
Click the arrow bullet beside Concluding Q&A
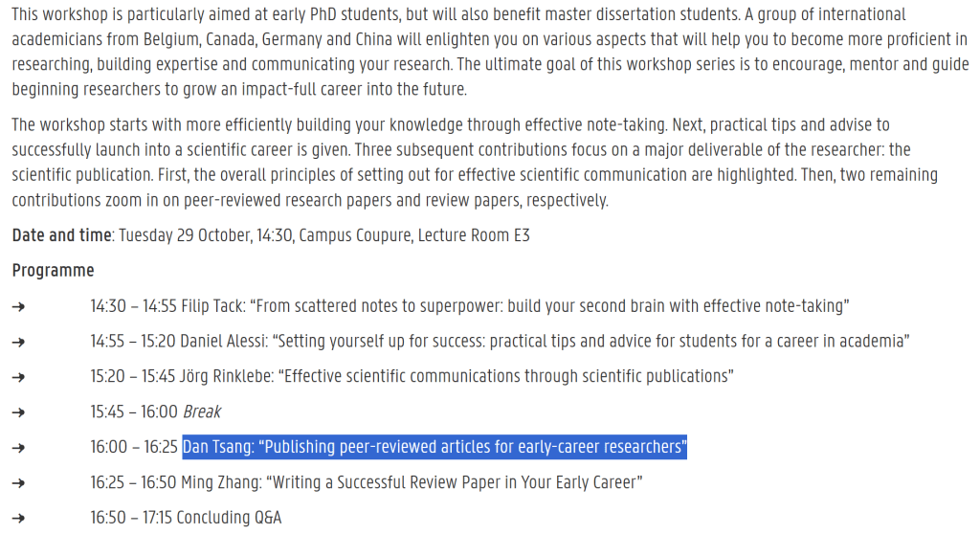(x=19, y=519)
